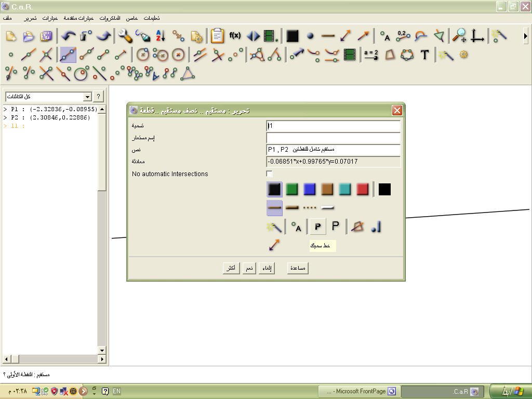Open the تعليمات menu
Viewport: 532px width, 399px height.
click(x=151, y=18)
